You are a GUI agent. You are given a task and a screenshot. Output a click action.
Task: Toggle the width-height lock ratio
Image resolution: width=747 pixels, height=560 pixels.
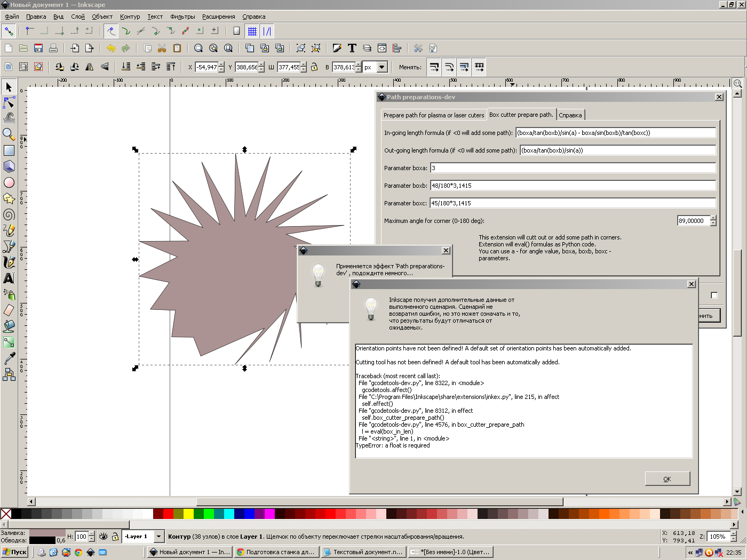pos(314,67)
